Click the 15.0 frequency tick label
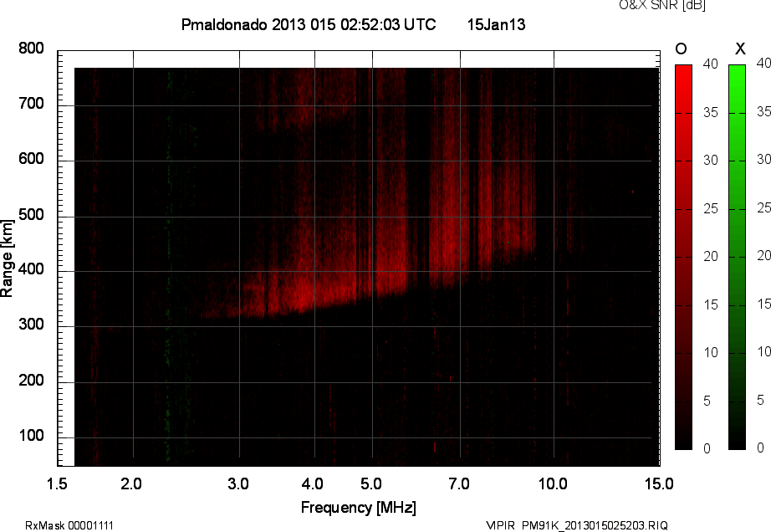771x532 pixels. tap(659, 484)
